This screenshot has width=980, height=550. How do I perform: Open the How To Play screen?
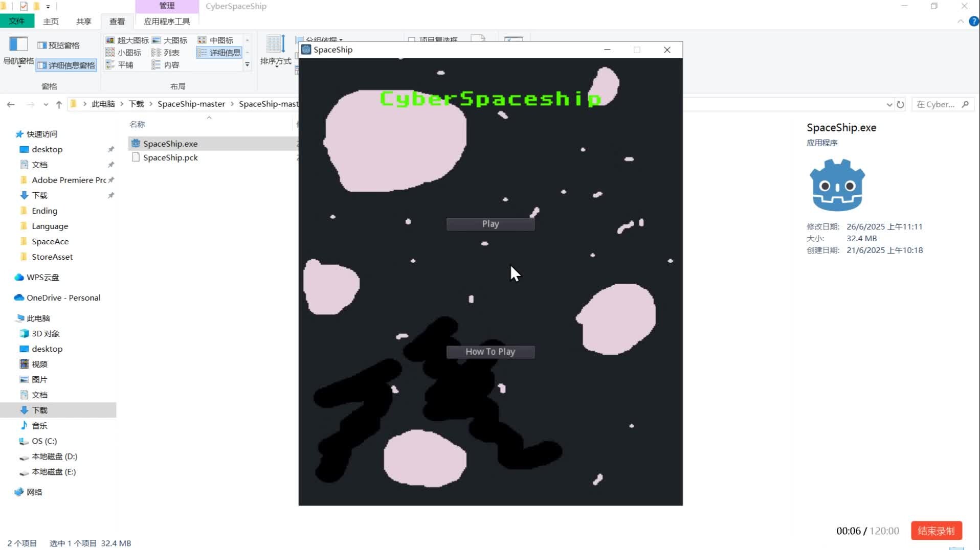click(490, 352)
